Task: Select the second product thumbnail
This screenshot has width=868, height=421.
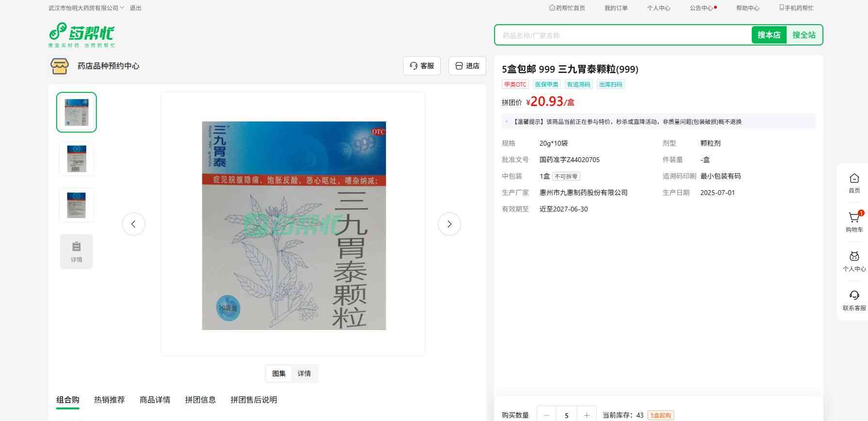Action: click(x=77, y=159)
